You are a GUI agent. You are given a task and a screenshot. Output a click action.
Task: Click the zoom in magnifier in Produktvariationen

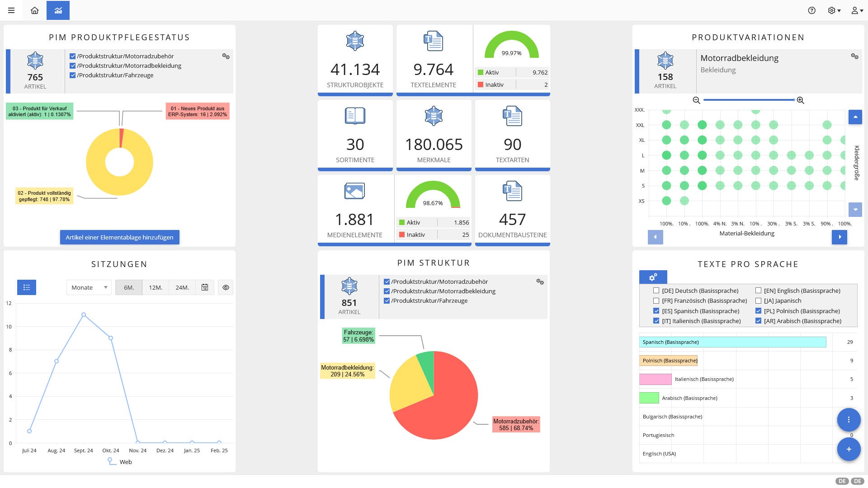click(x=800, y=100)
